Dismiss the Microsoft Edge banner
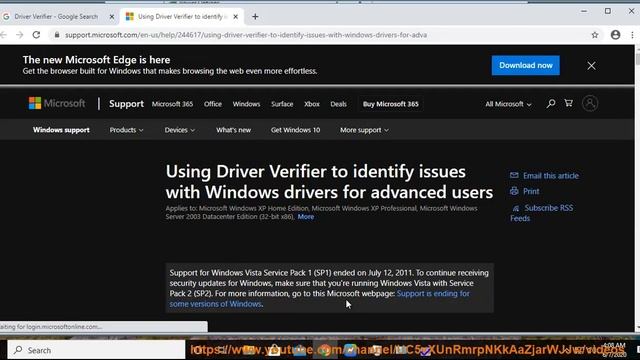 click(x=591, y=66)
